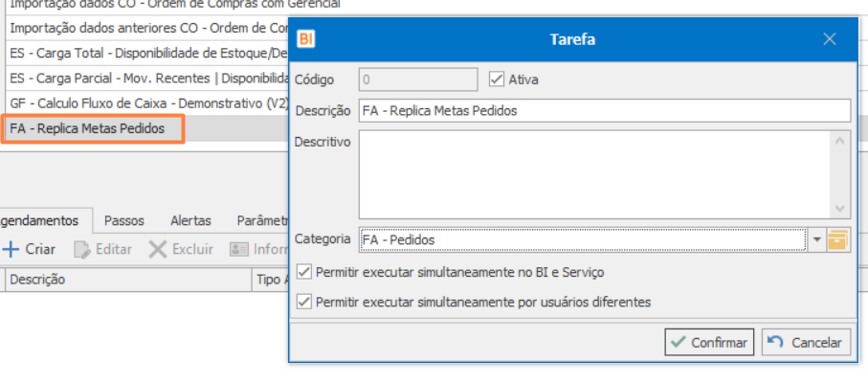The image size is (868, 385).
Task: Toggle the Ativa checkbox
Action: click(497, 79)
